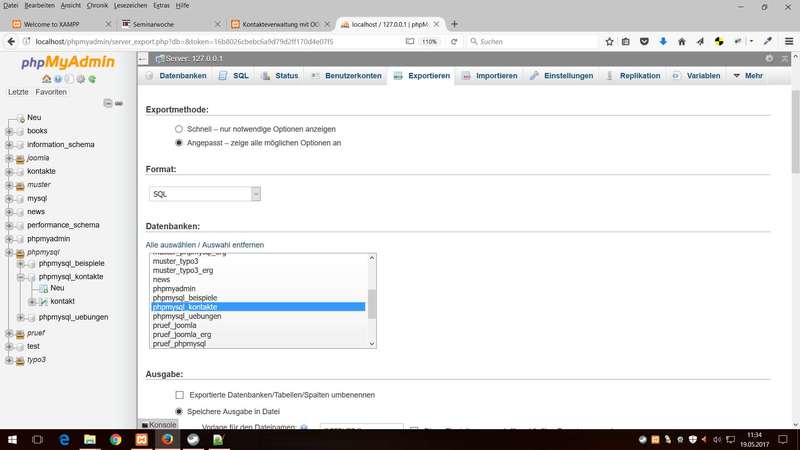Open the Replikation tab

click(x=633, y=76)
